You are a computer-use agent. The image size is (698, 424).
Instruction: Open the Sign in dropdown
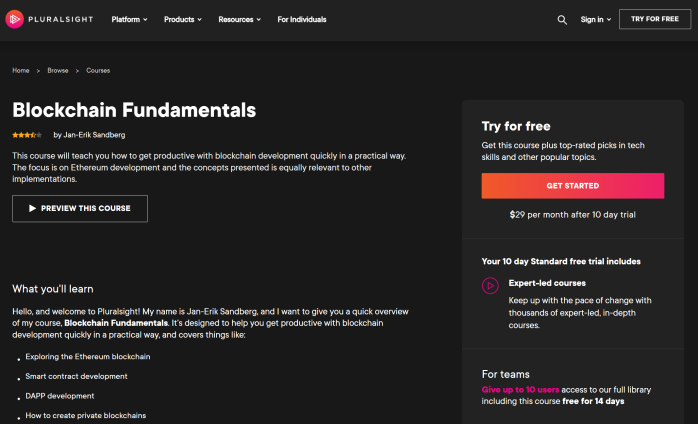click(x=596, y=20)
